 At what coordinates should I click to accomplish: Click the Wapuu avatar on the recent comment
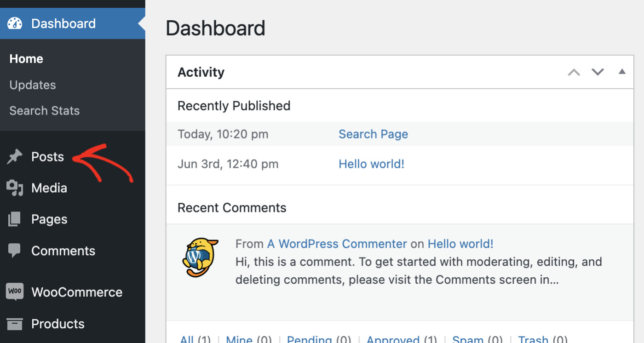[x=200, y=257]
